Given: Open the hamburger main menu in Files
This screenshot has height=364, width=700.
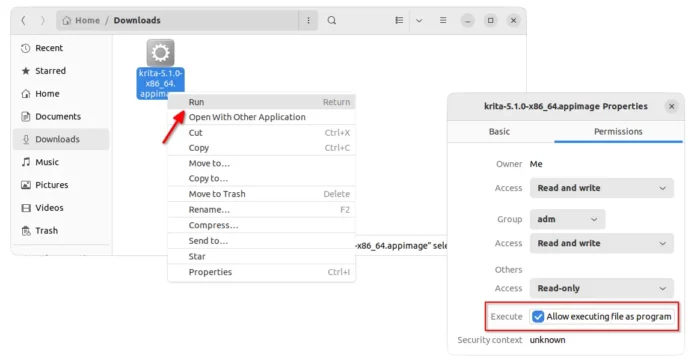Looking at the screenshot, I should (x=443, y=21).
